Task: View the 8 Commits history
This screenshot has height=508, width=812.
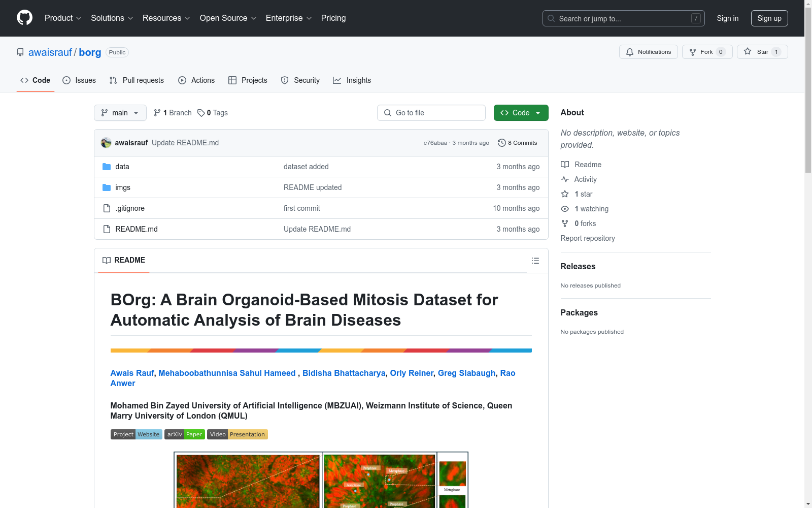Action: (x=518, y=143)
